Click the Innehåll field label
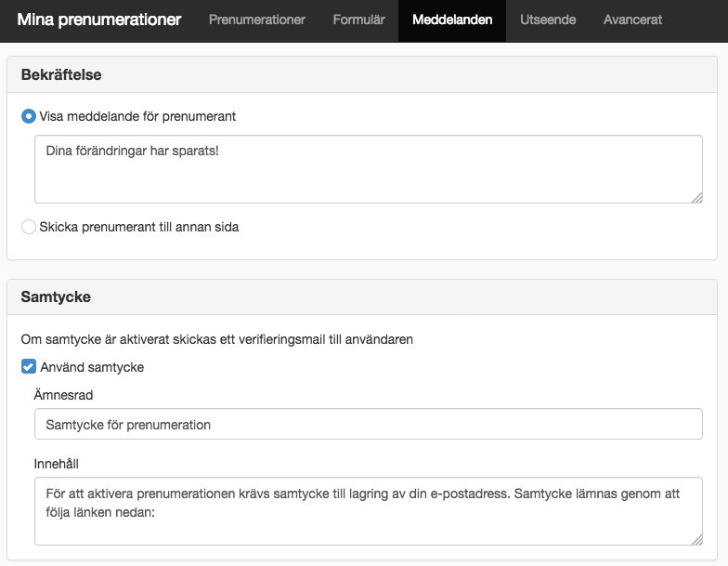 click(x=56, y=464)
